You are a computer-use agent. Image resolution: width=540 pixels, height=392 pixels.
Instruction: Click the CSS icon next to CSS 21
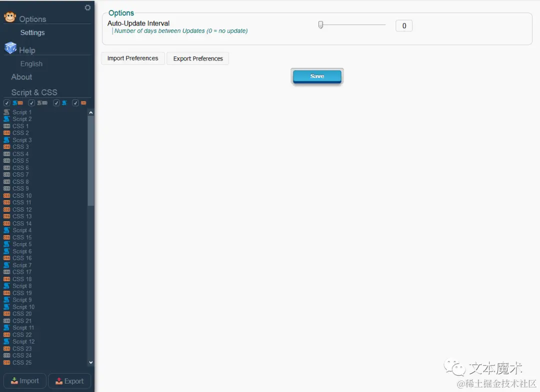6,321
